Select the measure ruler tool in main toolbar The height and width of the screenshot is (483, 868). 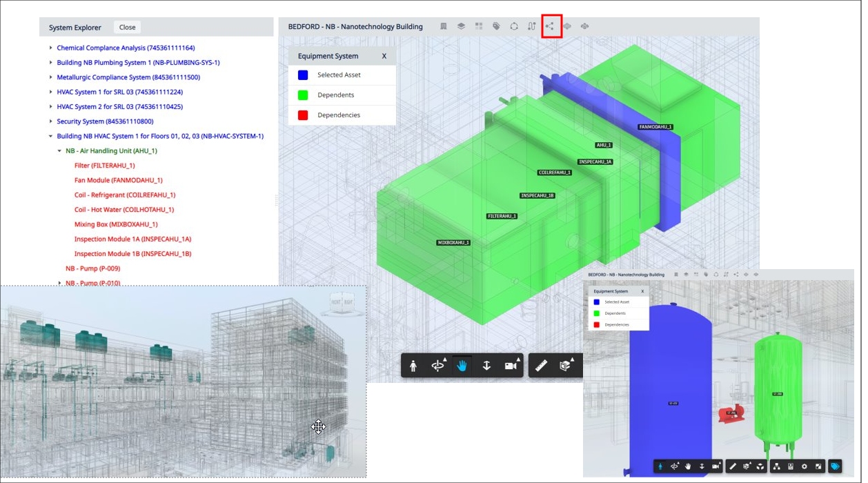tap(542, 366)
